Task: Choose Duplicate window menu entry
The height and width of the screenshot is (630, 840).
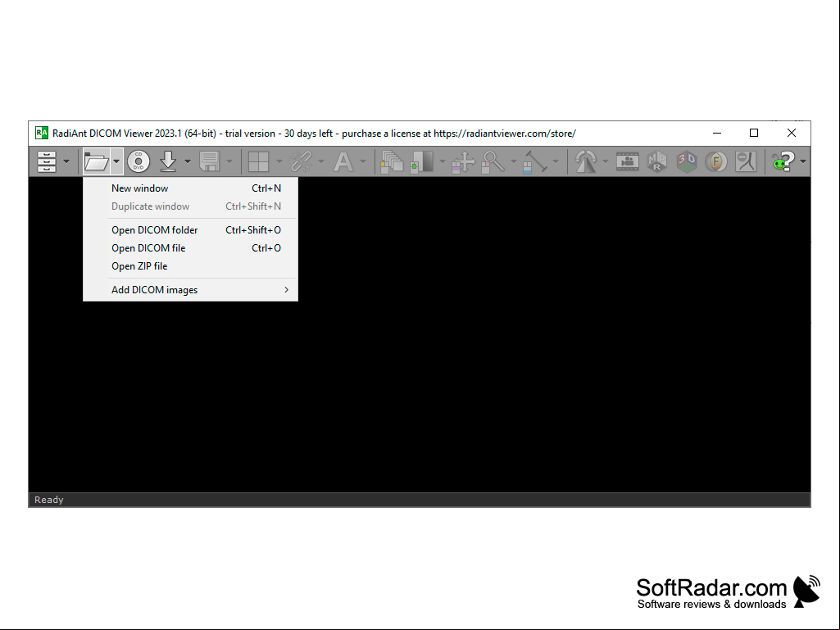Action: [x=190, y=206]
